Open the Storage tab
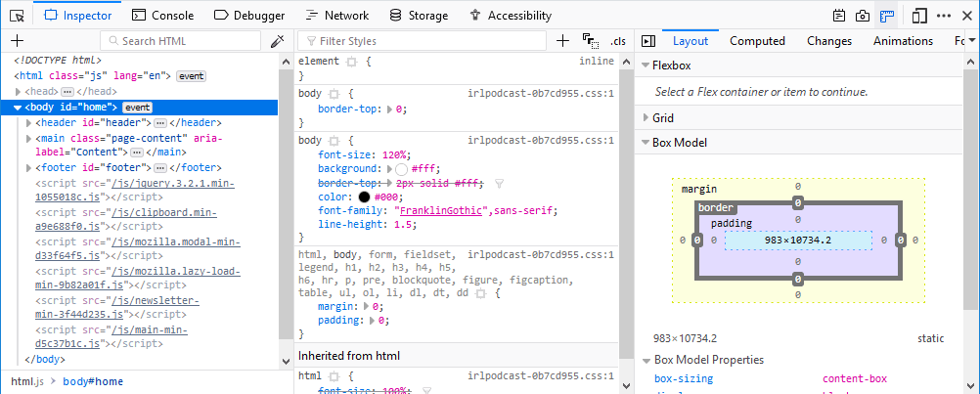The height and width of the screenshot is (394, 980). pyautogui.click(x=419, y=16)
